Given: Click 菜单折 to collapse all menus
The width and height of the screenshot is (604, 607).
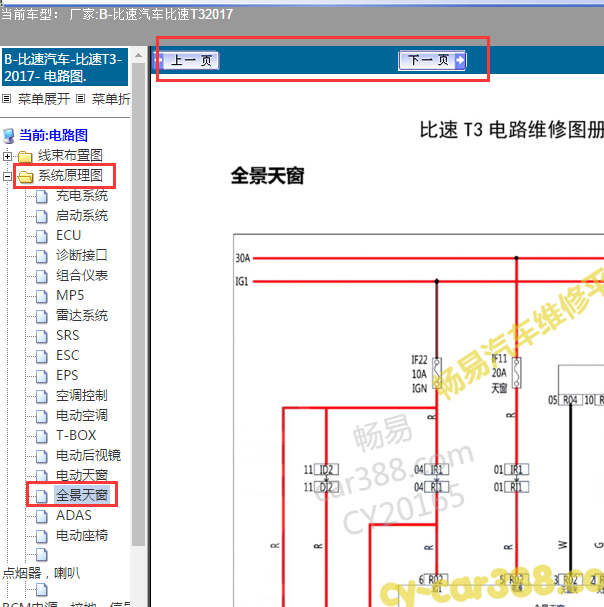Looking at the screenshot, I should pos(111,99).
